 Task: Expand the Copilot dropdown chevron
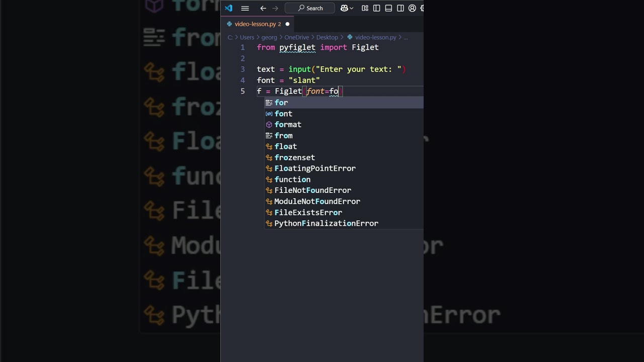point(351,8)
